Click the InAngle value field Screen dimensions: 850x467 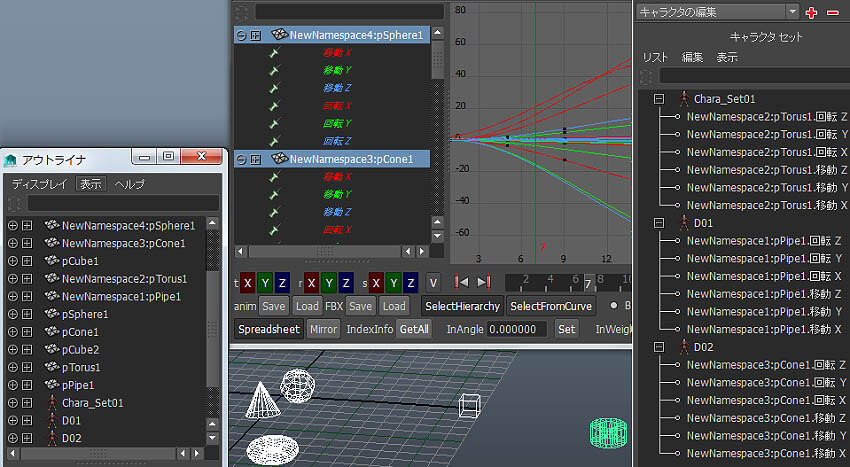[518, 329]
